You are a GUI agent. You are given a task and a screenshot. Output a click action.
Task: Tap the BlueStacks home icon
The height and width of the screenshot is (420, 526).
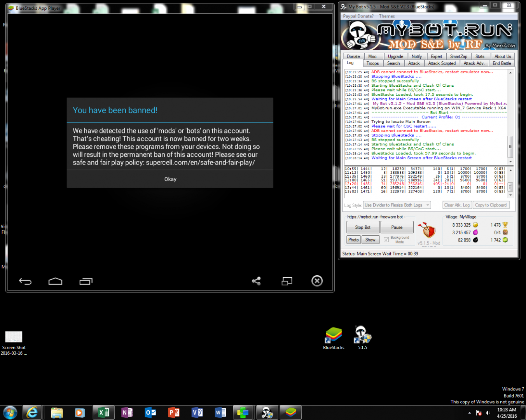[55, 281]
